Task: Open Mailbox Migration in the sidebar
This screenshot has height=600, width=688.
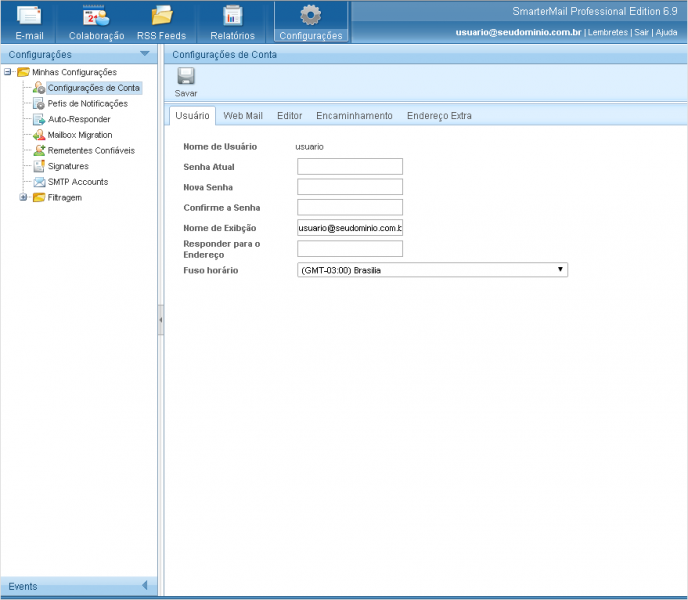Action: coord(80,135)
